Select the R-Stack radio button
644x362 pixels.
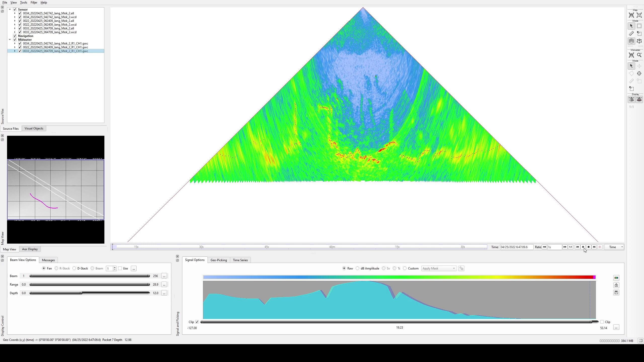pos(56,268)
